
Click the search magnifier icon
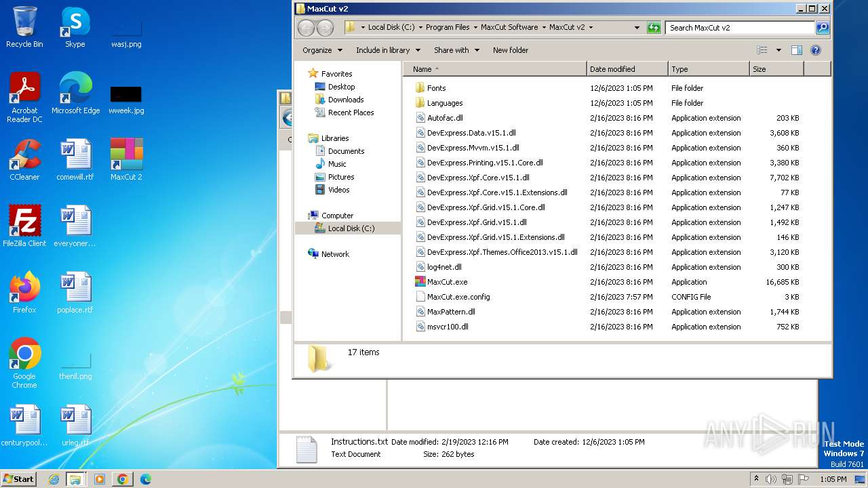(823, 28)
